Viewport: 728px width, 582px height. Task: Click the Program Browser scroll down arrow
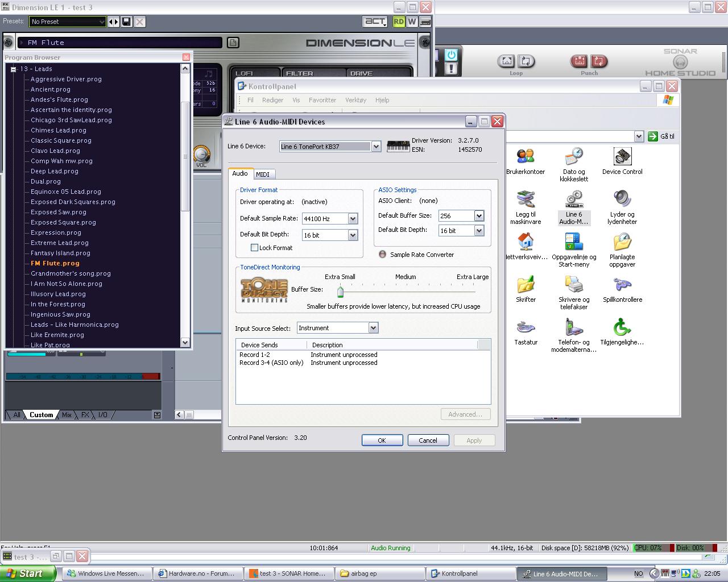click(x=185, y=342)
